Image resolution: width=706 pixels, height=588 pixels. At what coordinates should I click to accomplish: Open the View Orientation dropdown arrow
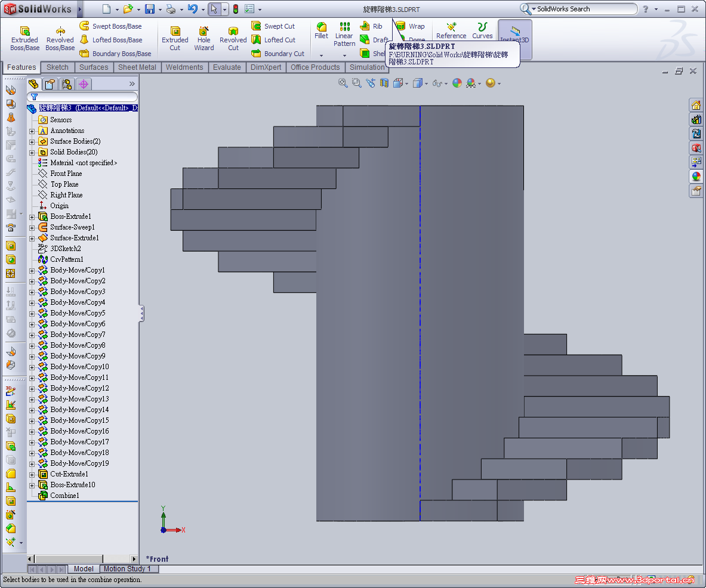tap(406, 83)
